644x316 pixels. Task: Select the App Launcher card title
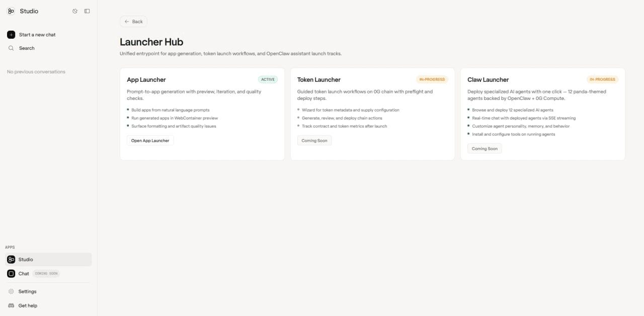[146, 79]
